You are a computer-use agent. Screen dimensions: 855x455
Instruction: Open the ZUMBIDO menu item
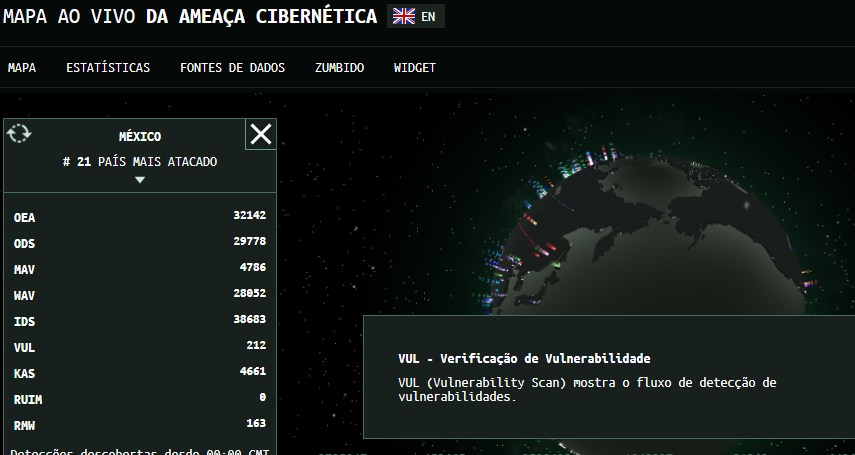point(339,68)
